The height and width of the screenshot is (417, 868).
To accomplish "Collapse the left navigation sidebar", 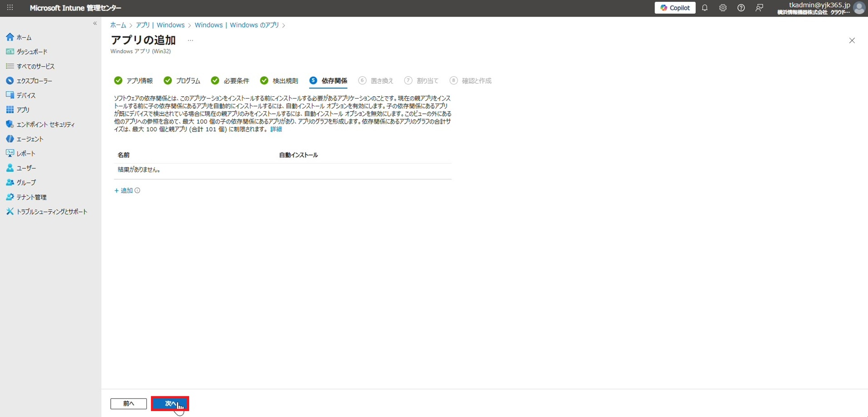I will tap(95, 23).
